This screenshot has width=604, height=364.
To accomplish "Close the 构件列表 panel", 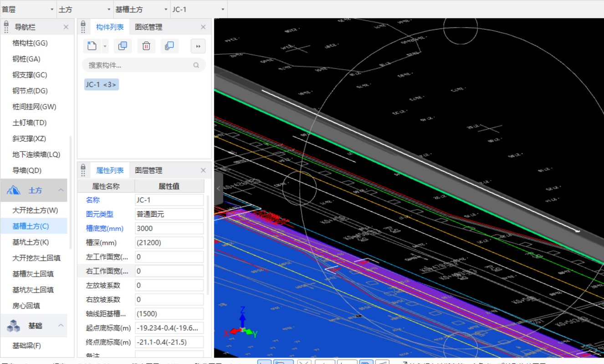I will [x=203, y=27].
